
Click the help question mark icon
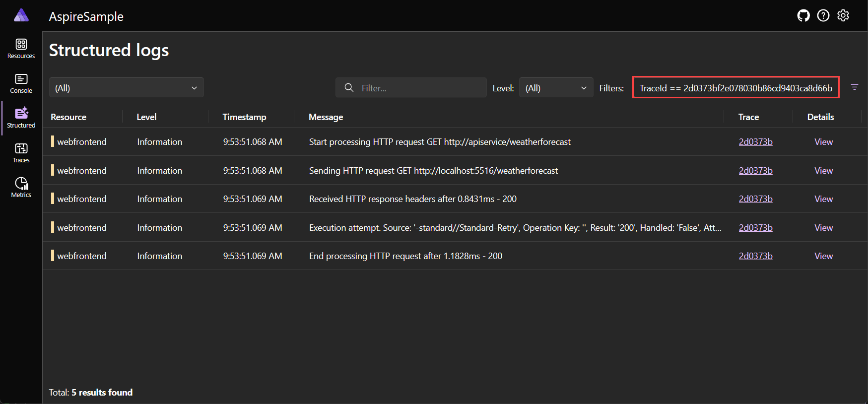tap(823, 16)
